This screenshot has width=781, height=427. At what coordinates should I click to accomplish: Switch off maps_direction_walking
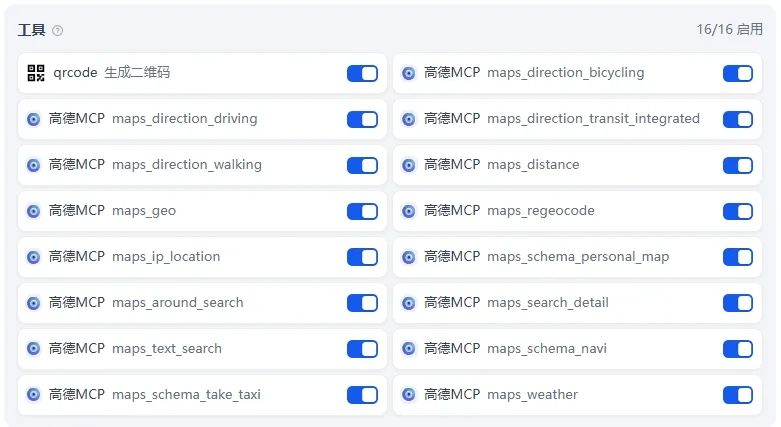click(363, 165)
